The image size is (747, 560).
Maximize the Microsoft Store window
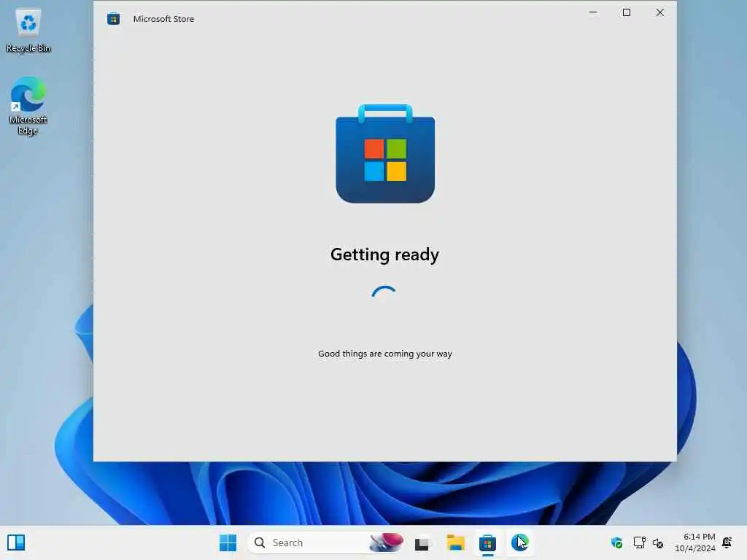[x=627, y=12]
